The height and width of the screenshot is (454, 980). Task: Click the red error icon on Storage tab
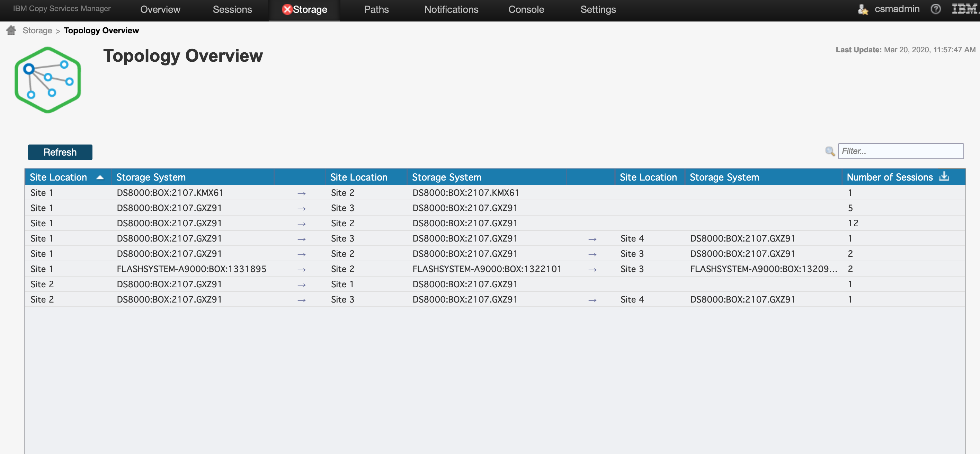(287, 9)
